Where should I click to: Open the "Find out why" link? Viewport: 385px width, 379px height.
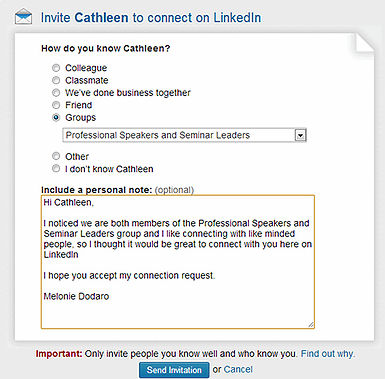pyautogui.click(x=328, y=354)
